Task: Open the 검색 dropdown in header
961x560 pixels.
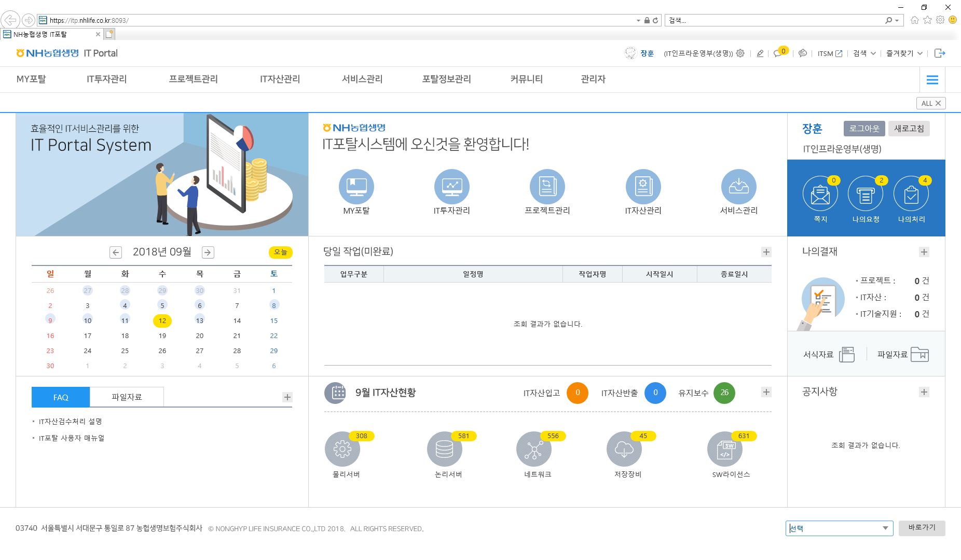Action: pyautogui.click(x=864, y=53)
